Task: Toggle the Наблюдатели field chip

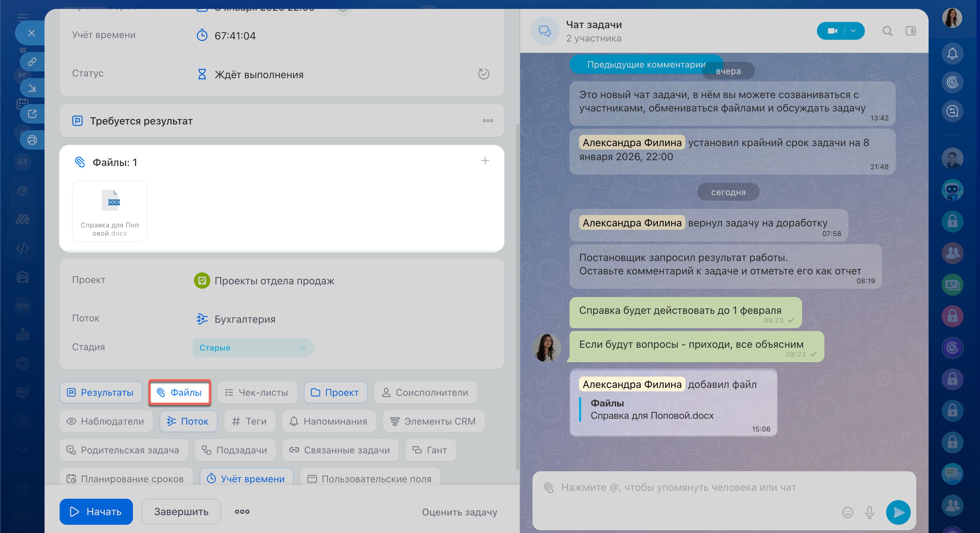Action: [106, 421]
